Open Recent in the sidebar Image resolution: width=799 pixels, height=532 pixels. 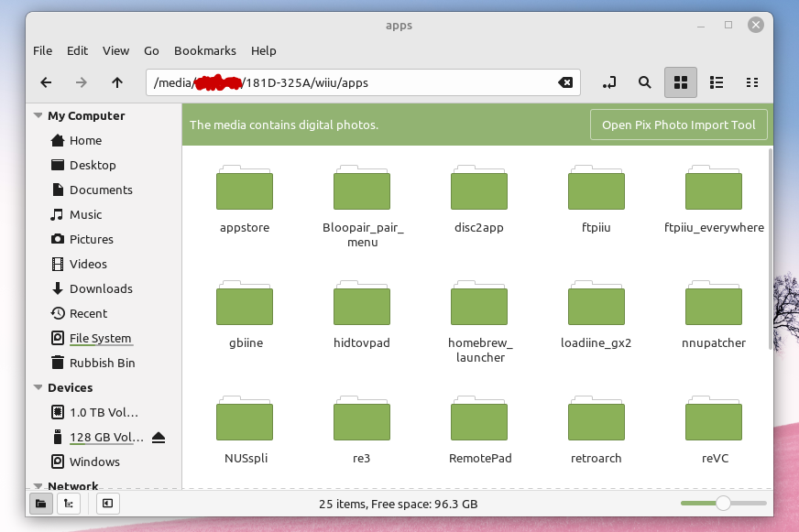[x=88, y=313]
